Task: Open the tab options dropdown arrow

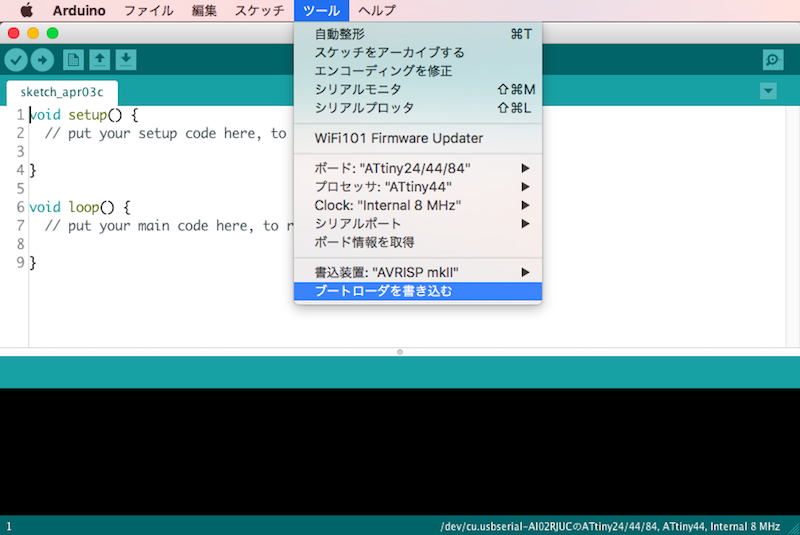Action: (x=768, y=91)
